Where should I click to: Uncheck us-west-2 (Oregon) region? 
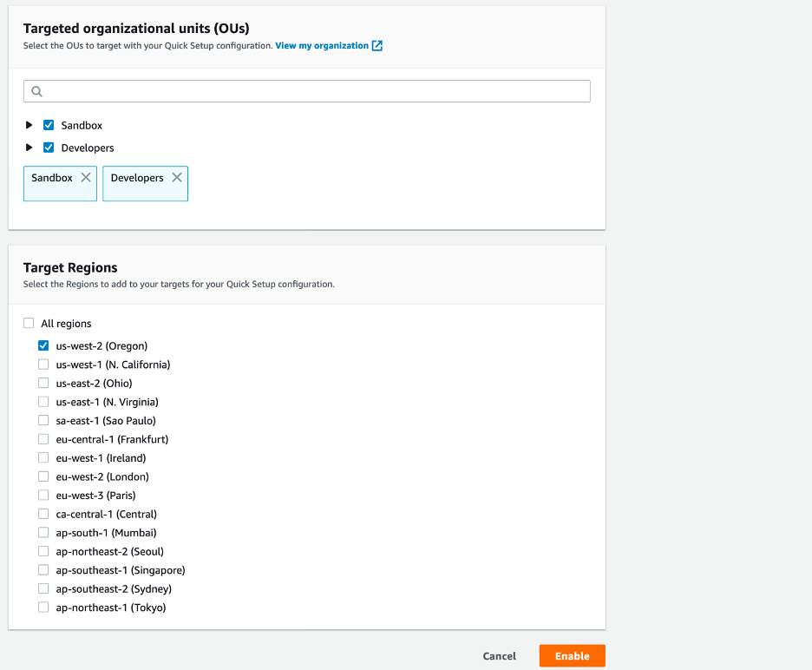[x=43, y=345]
